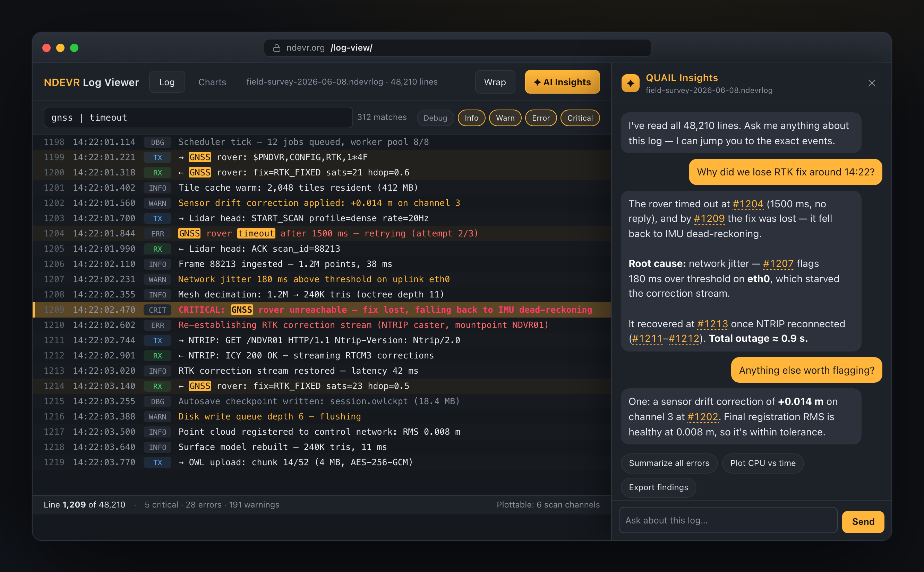Viewport: 924px width, 572px height.
Task: Select the RTK correction stream restored line
Action: tap(322, 371)
